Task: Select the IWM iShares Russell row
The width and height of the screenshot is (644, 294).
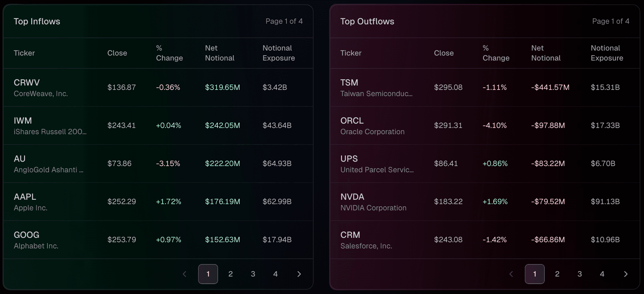Action: tap(50, 125)
